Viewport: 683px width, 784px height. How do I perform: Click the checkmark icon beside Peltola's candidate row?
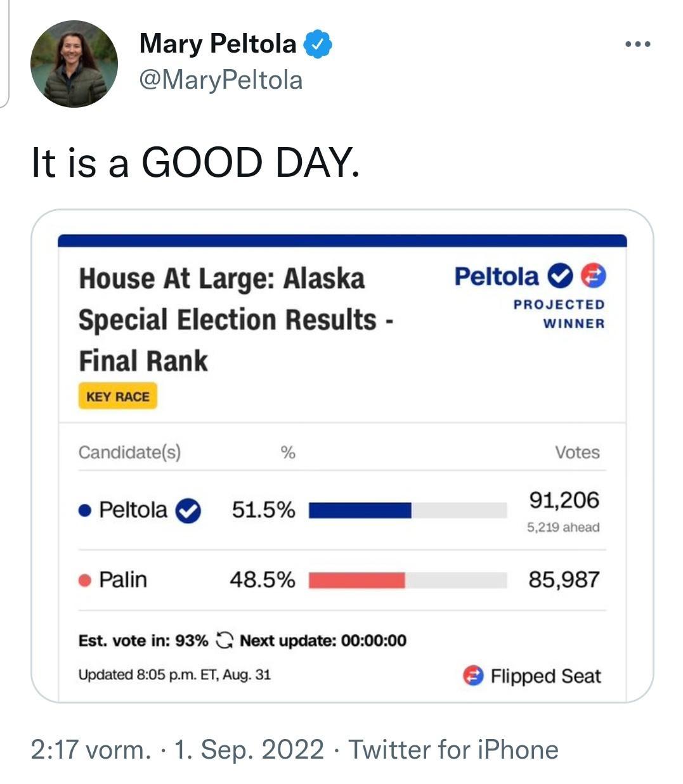pyautogui.click(x=188, y=510)
